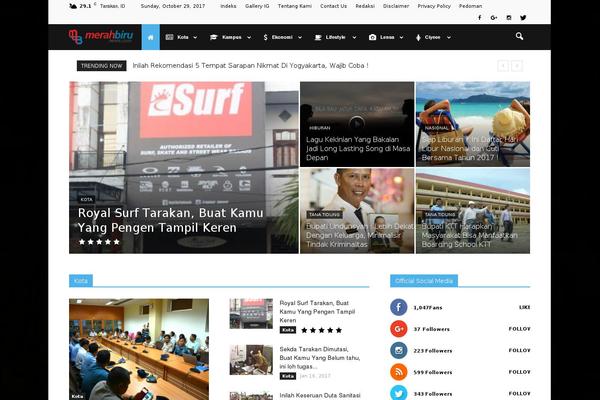Click FOLLOW beside 223 Followers
The width and height of the screenshot is (600, 400).
click(x=519, y=350)
